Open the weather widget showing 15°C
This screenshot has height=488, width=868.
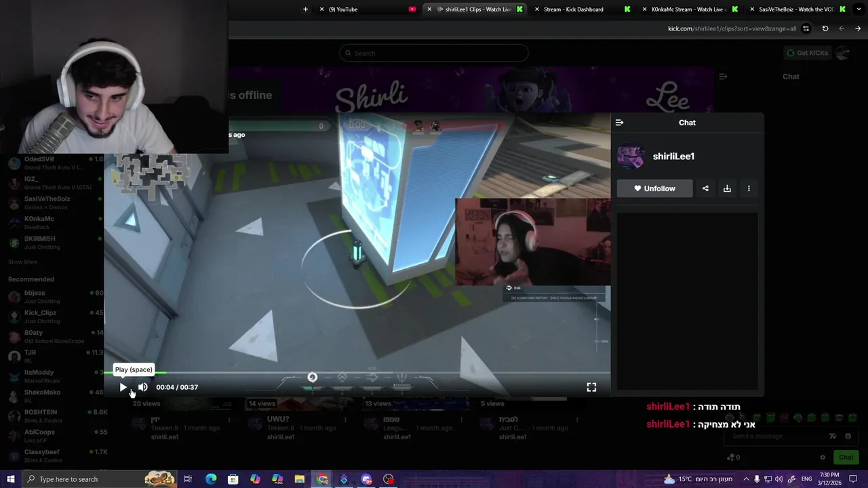click(x=699, y=479)
